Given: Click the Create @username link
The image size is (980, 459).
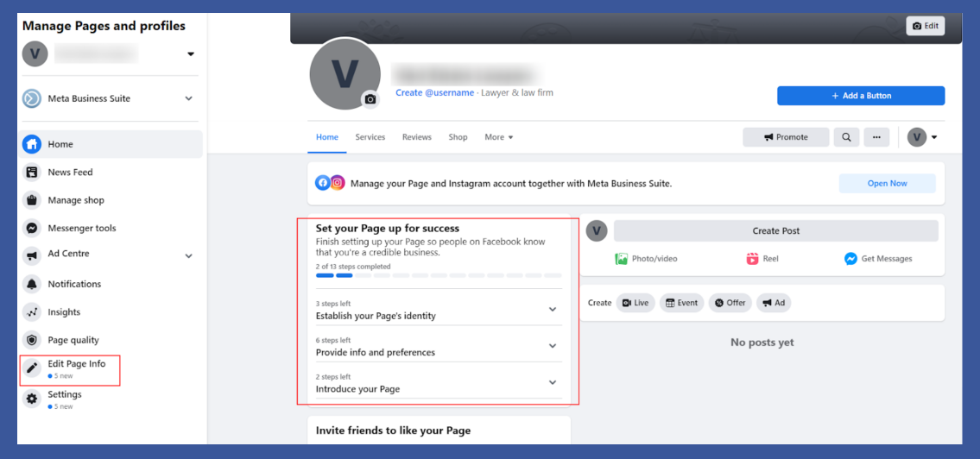Looking at the screenshot, I should point(434,92).
